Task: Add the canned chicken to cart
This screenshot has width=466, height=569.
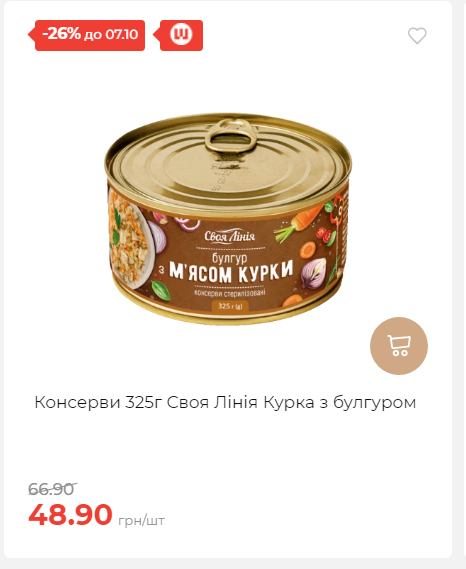Action: tap(399, 346)
